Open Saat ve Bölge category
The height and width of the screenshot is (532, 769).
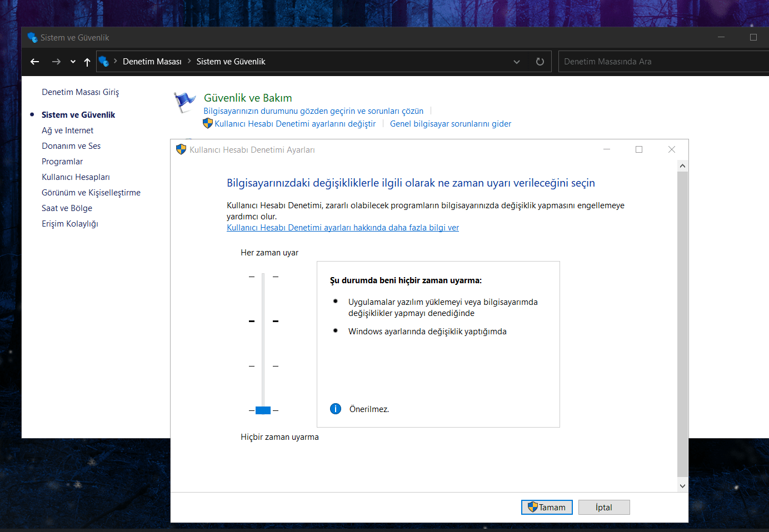click(67, 208)
